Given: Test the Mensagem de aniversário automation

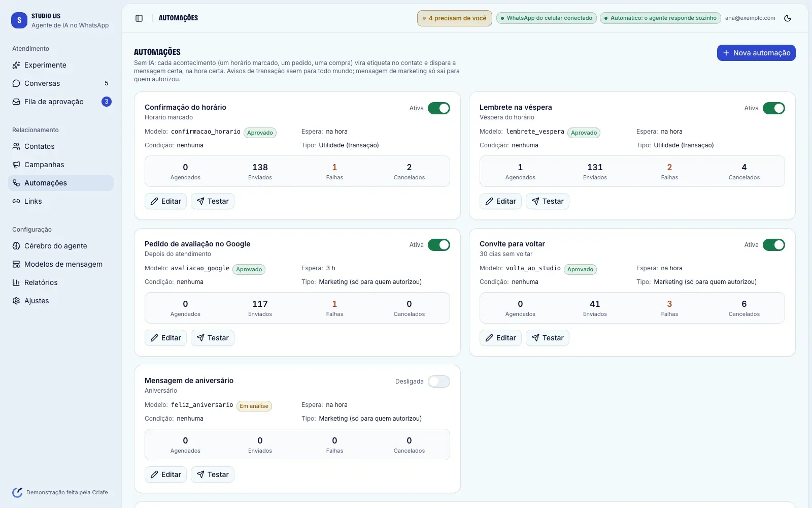Looking at the screenshot, I should click(x=213, y=474).
